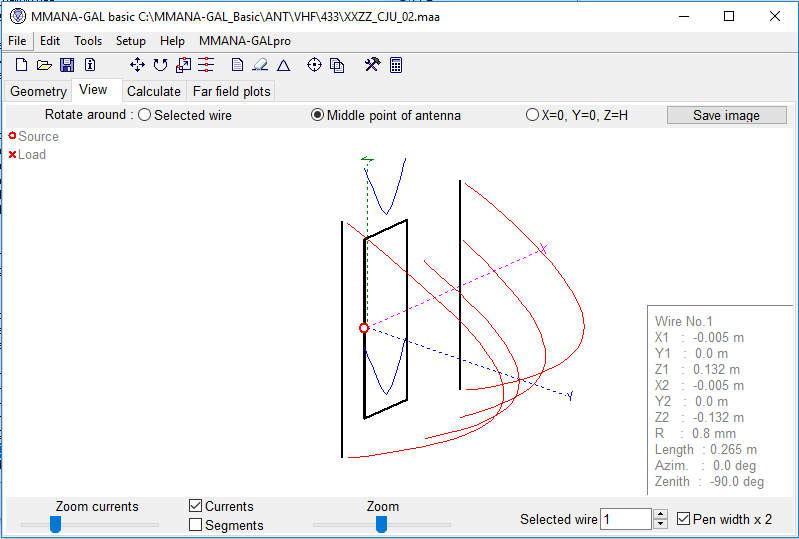799x539 pixels.
Task: Click the Selected wire number field
Action: click(x=626, y=519)
